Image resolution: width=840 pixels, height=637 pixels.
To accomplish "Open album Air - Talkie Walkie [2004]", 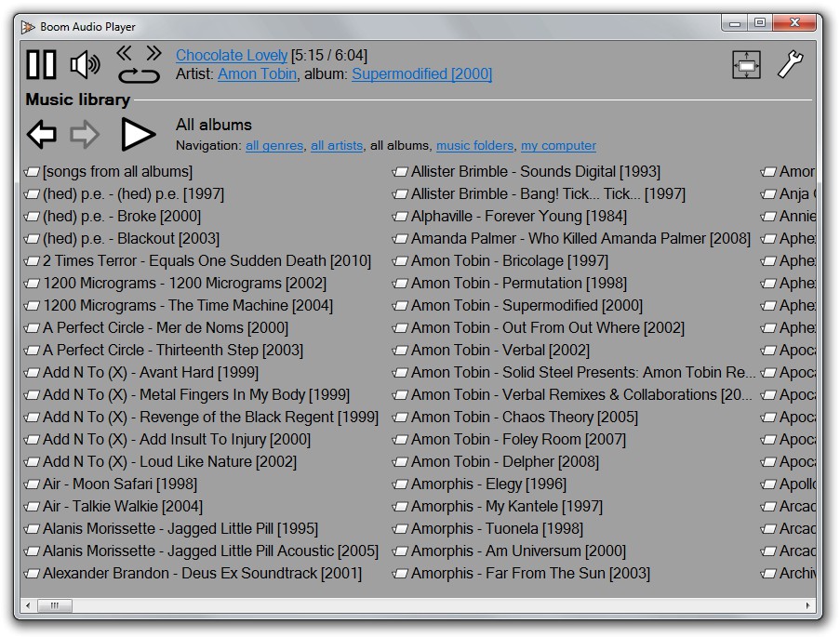I will tap(123, 506).
